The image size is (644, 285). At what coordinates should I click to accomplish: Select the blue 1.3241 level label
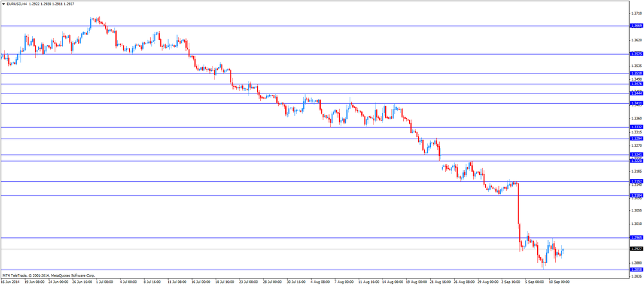[x=636, y=155]
